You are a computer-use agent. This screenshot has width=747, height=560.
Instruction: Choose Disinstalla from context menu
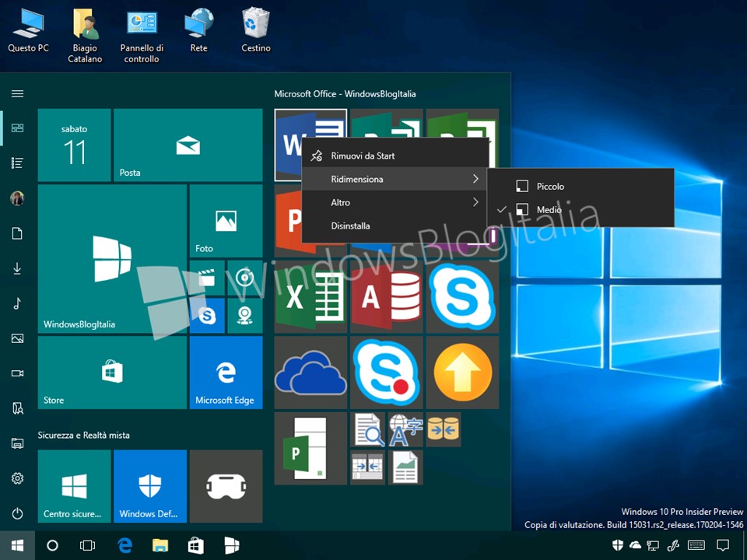(x=395, y=226)
